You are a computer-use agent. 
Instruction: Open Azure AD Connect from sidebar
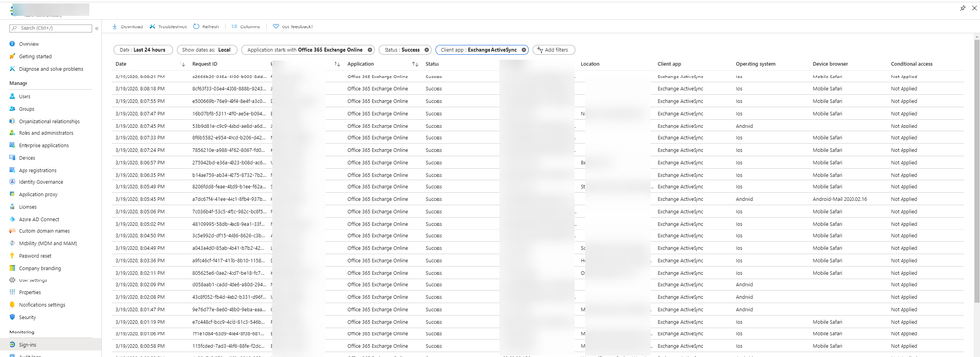pyautogui.click(x=39, y=219)
